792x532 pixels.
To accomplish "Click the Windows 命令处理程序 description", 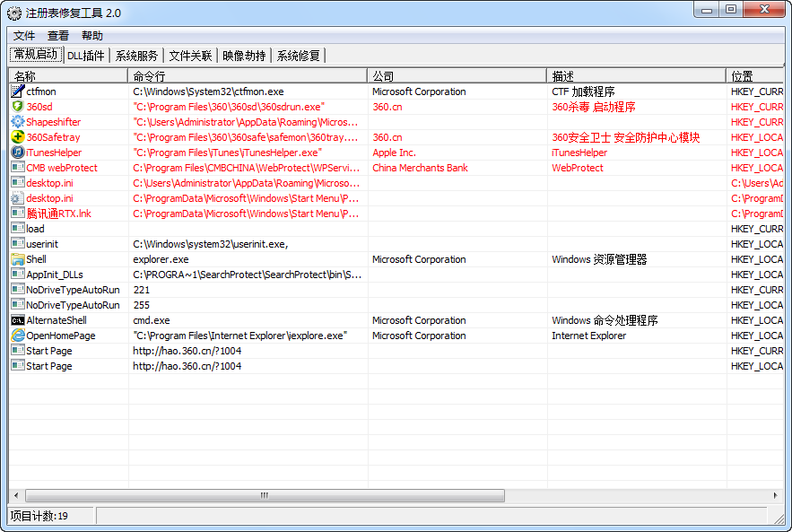I will tap(605, 320).
